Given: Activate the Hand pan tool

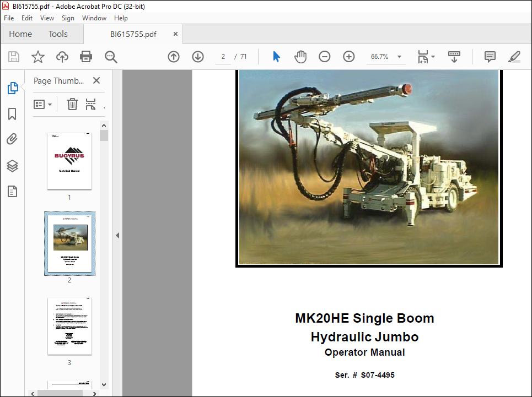Looking at the screenshot, I should click(300, 57).
